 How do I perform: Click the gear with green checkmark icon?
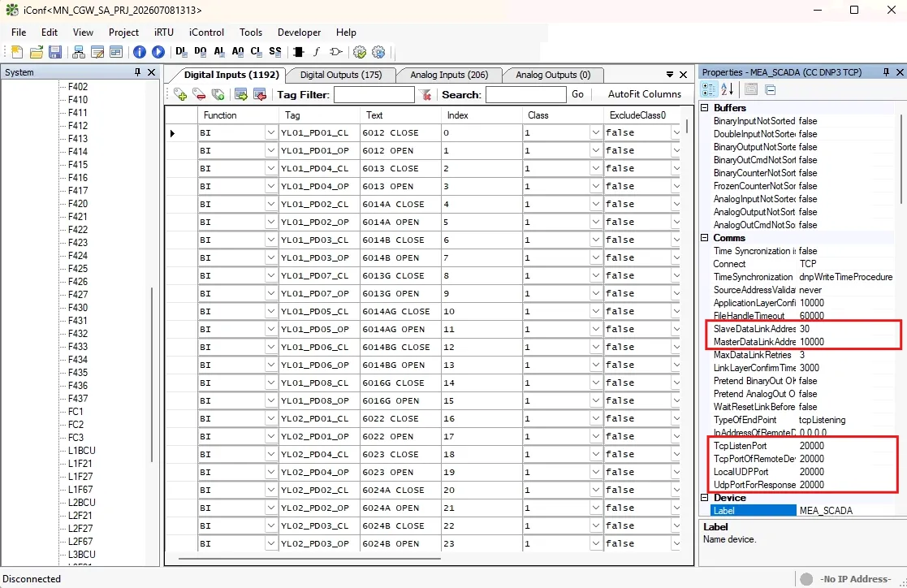click(360, 52)
